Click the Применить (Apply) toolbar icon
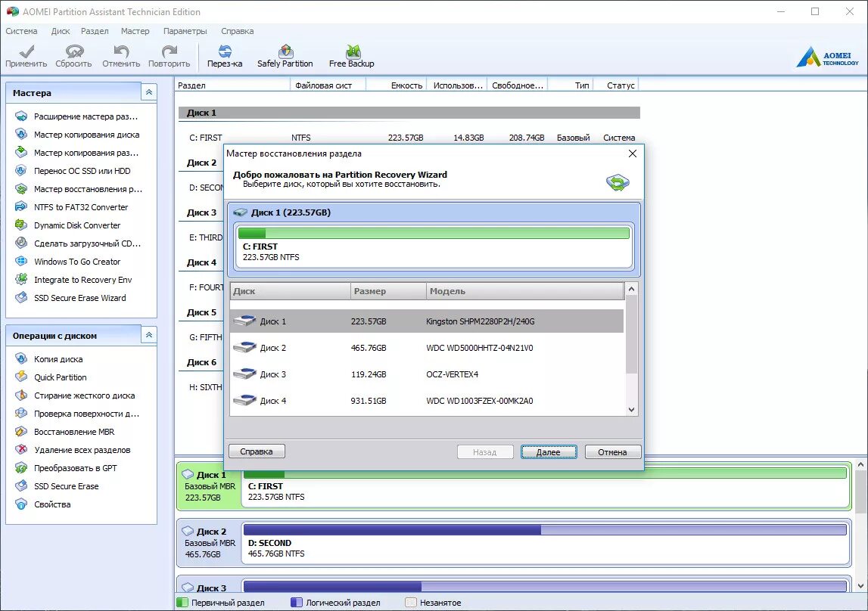The width and height of the screenshot is (868, 611). pos(26,57)
